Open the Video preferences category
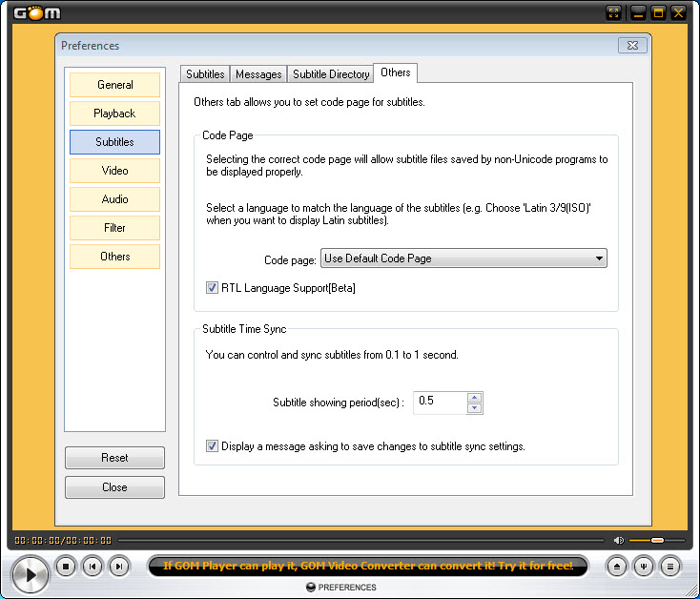 point(114,171)
